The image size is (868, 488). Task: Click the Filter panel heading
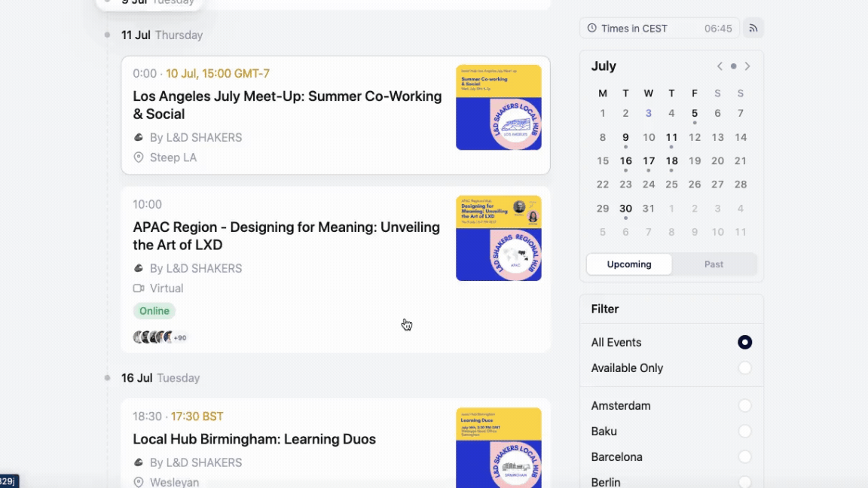(x=605, y=310)
